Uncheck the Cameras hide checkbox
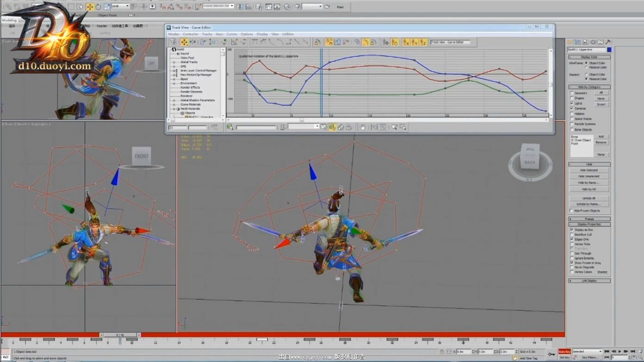 [572, 108]
